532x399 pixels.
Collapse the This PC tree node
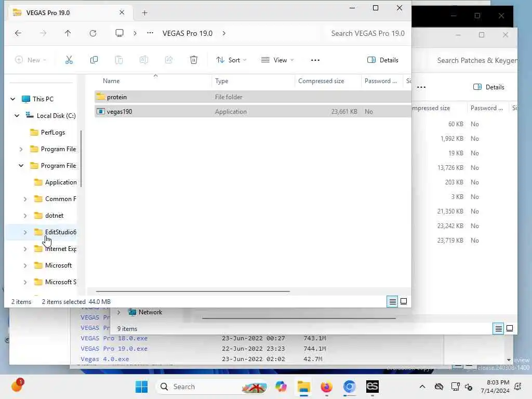click(x=13, y=99)
